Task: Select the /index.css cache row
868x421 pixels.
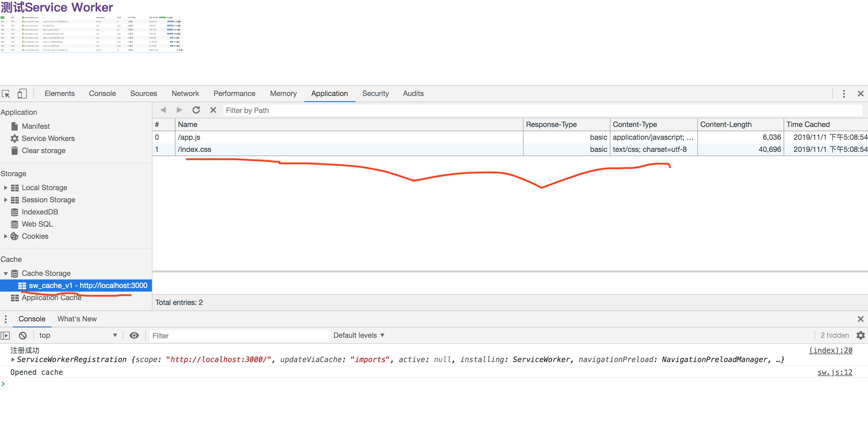Action: 510,149
